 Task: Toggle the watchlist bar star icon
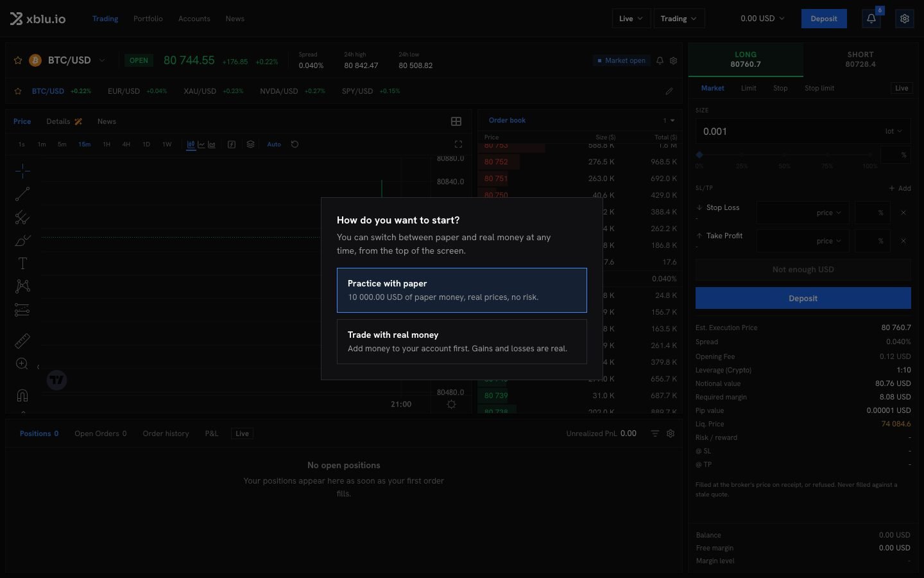click(x=18, y=91)
